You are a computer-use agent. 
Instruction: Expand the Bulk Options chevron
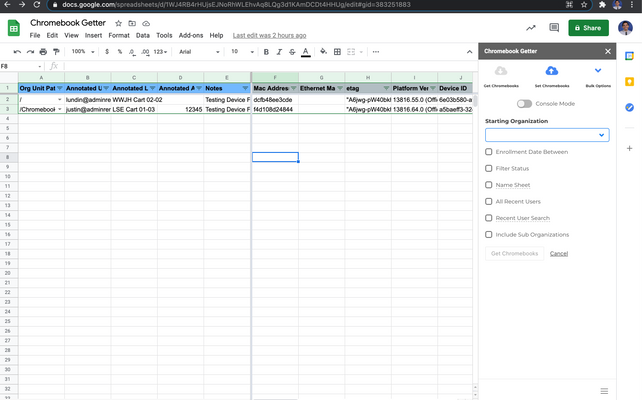point(598,71)
